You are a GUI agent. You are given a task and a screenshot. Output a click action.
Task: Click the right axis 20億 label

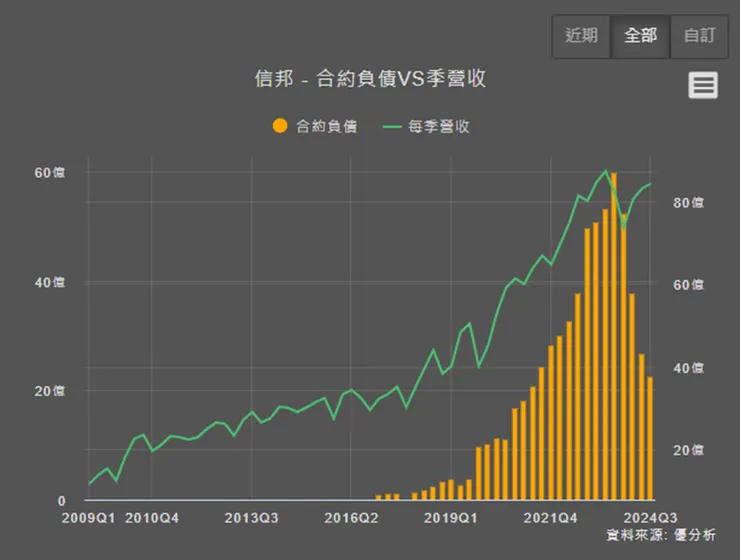tap(689, 450)
